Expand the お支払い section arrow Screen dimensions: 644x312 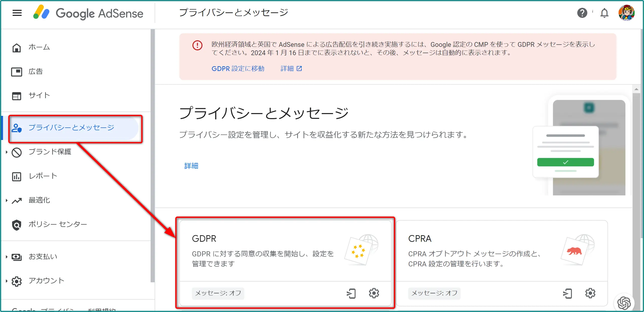pyautogui.click(x=7, y=257)
